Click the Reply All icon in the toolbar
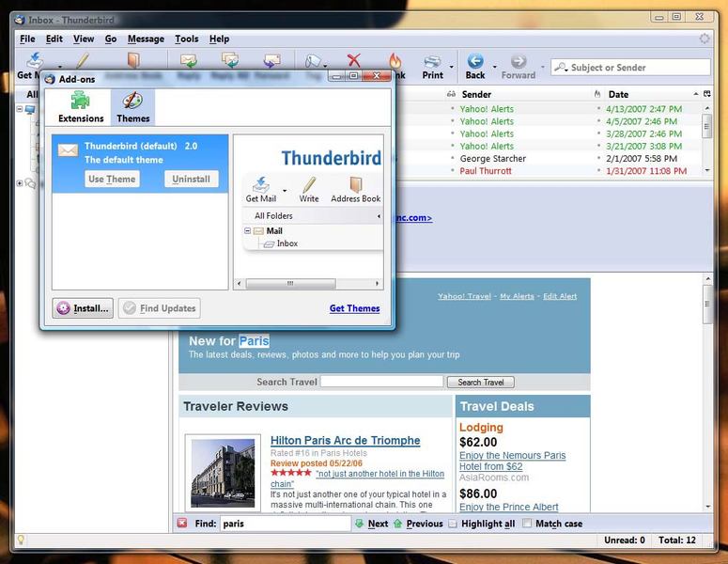Viewport: 728px width, 564px height. [230, 60]
